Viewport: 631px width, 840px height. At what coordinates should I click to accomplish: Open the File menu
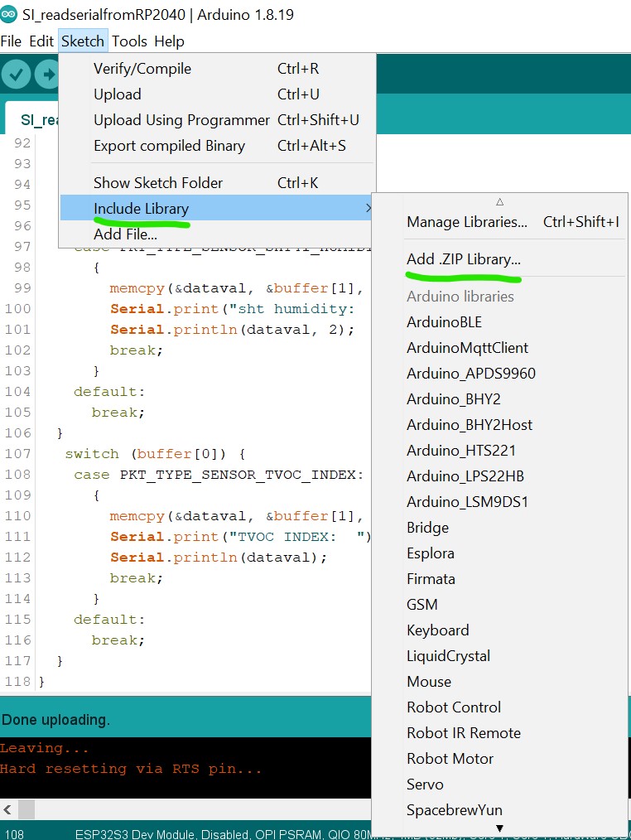12,41
